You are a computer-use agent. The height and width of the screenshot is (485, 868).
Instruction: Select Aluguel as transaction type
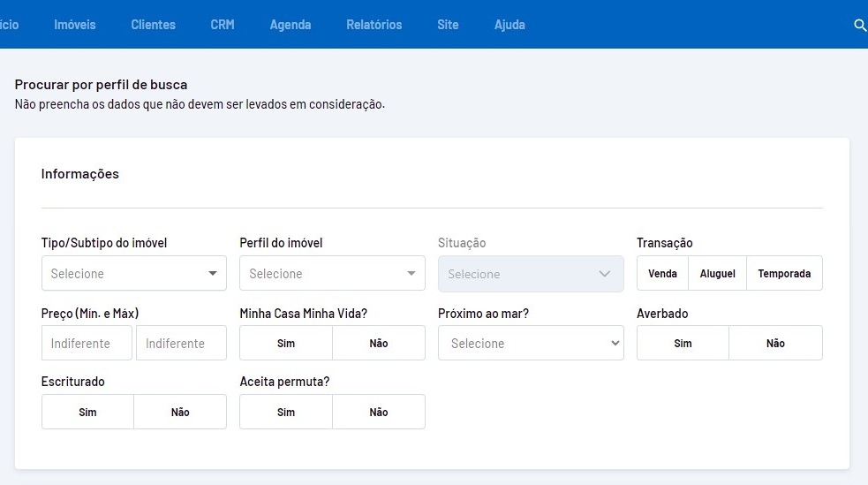pos(717,274)
